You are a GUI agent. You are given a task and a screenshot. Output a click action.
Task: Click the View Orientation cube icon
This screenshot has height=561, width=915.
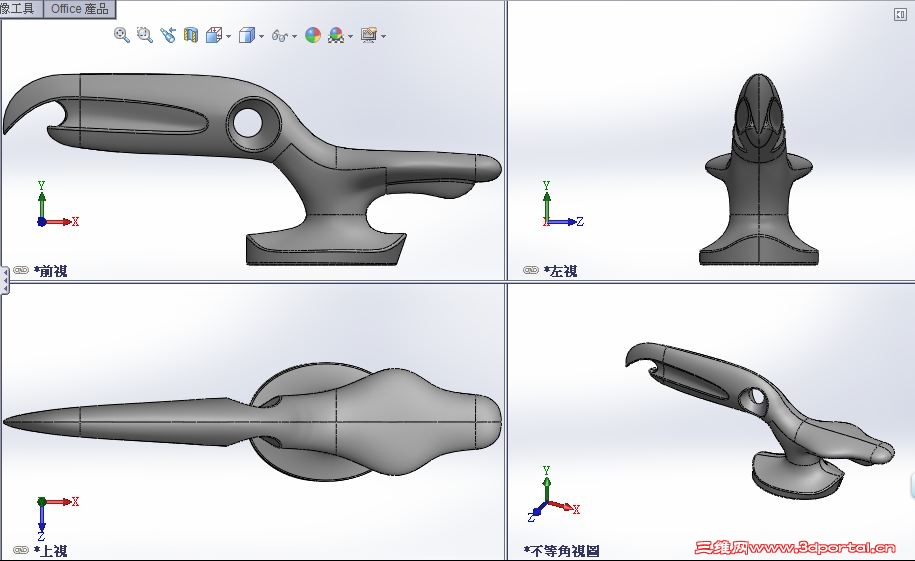coord(214,36)
